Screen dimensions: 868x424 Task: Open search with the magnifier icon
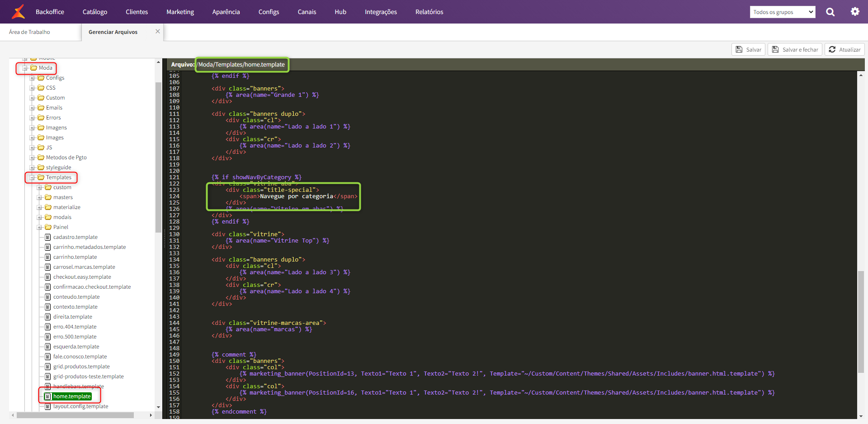[830, 12]
